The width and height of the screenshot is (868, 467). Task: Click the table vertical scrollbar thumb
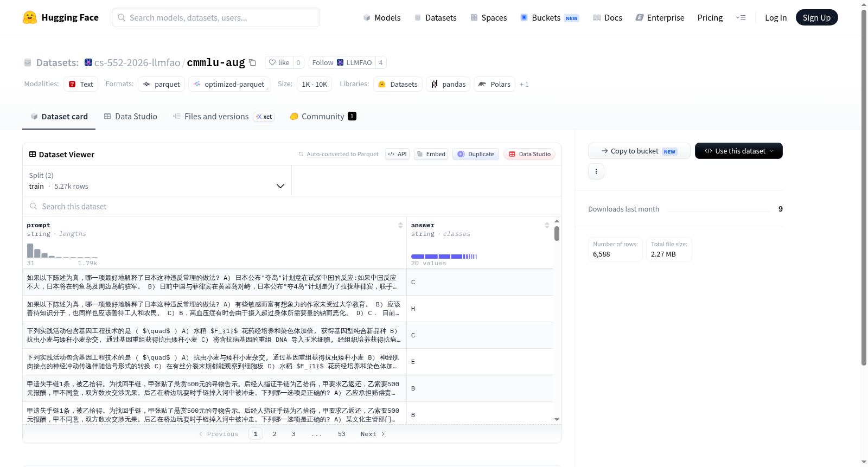click(x=557, y=234)
